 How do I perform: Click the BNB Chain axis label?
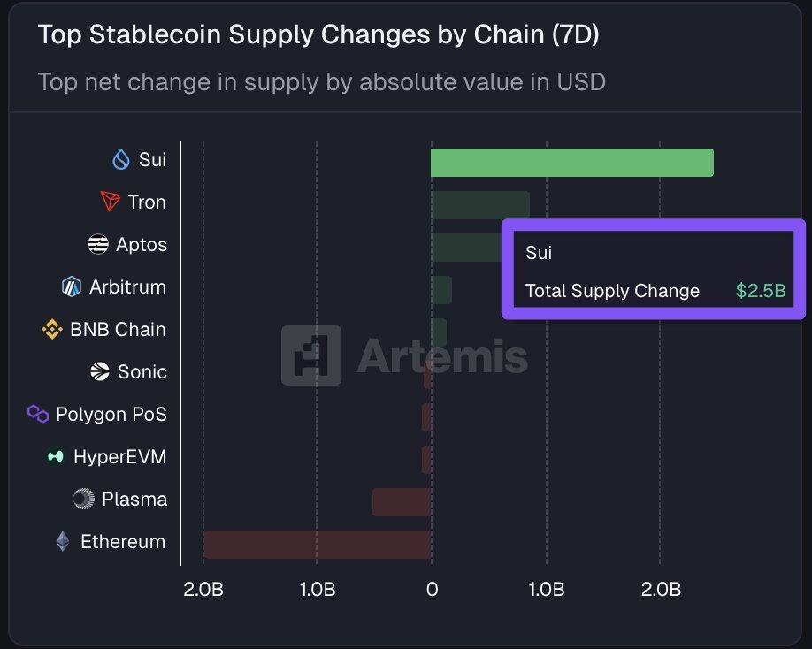coord(118,330)
